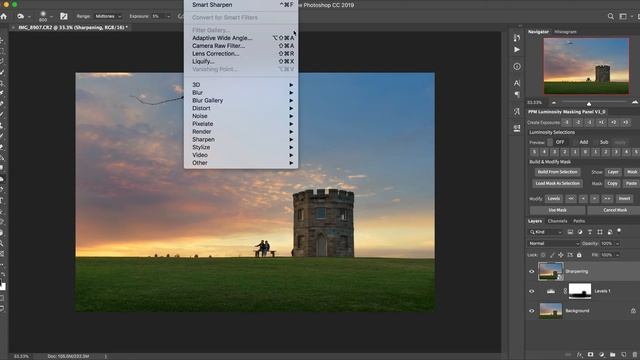The image size is (640, 360).
Task: Select the Move tool in toolbar
Action: 2,40
